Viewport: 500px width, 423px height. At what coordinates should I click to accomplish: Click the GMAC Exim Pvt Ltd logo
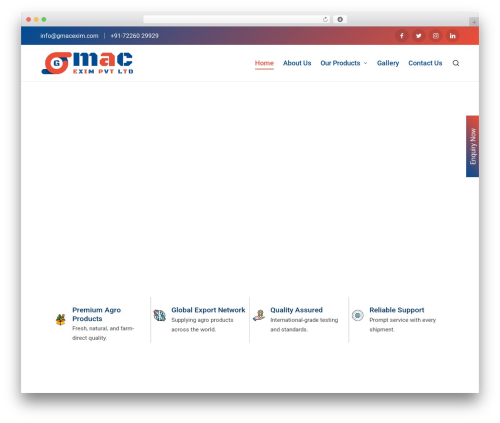(x=87, y=63)
